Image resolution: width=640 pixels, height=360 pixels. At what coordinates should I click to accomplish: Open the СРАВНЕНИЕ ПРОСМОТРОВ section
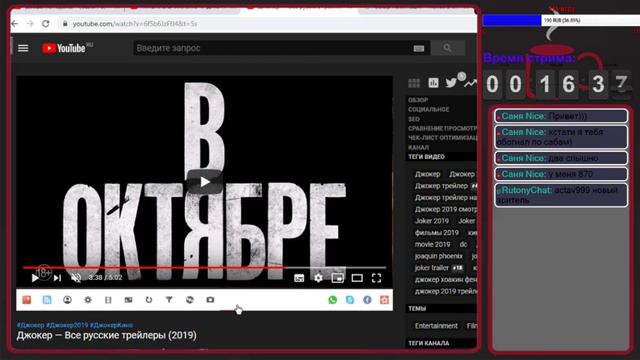442,129
